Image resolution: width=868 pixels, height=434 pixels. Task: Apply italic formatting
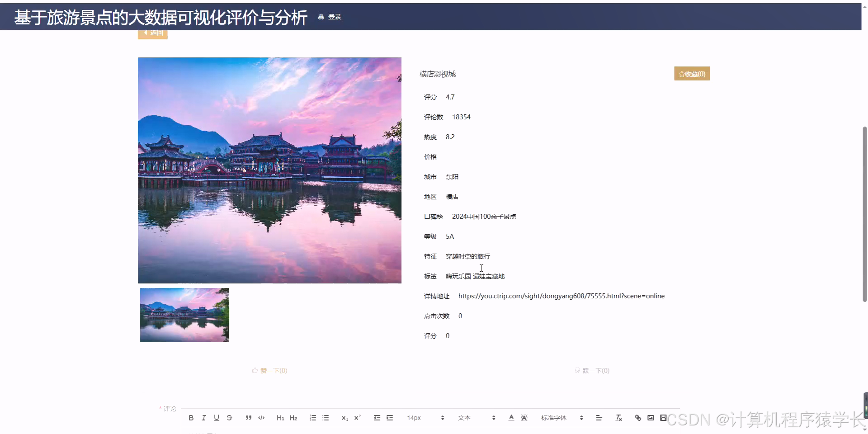(x=203, y=418)
